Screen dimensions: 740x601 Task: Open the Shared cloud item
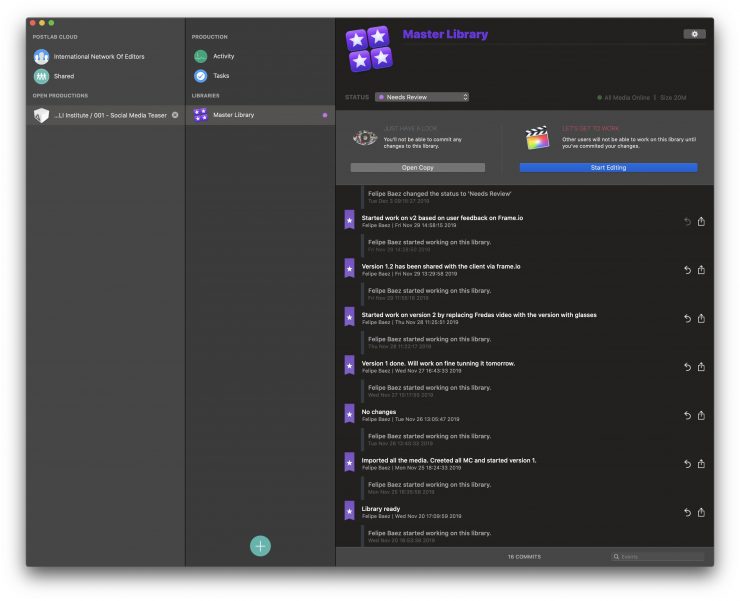coord(63,76)
